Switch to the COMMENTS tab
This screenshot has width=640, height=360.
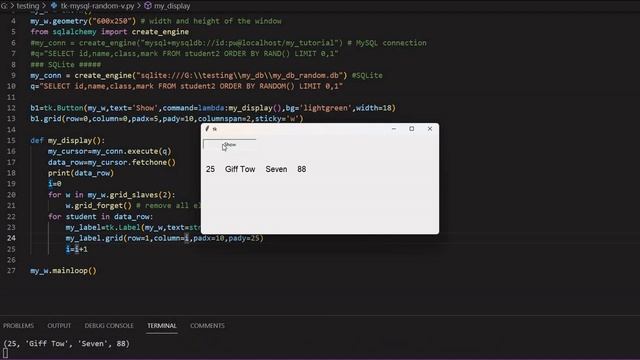click(207, 326)
